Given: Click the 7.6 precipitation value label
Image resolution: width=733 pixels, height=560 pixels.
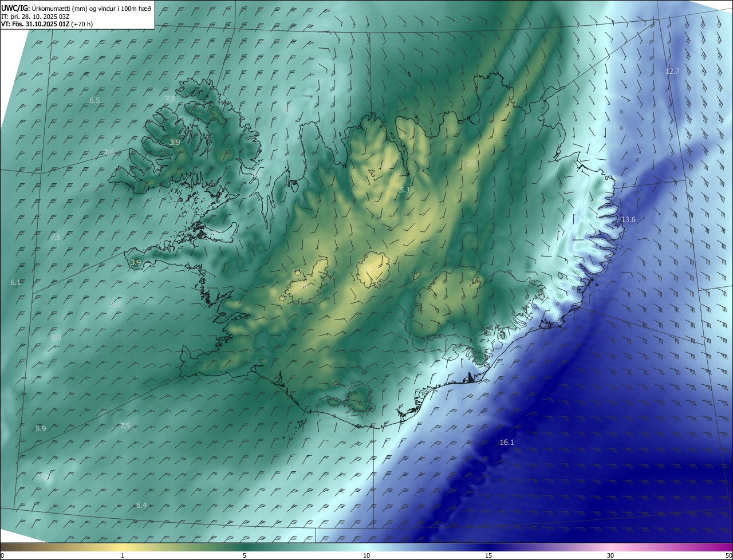Looking at the screenshot, I should [109, 152].
